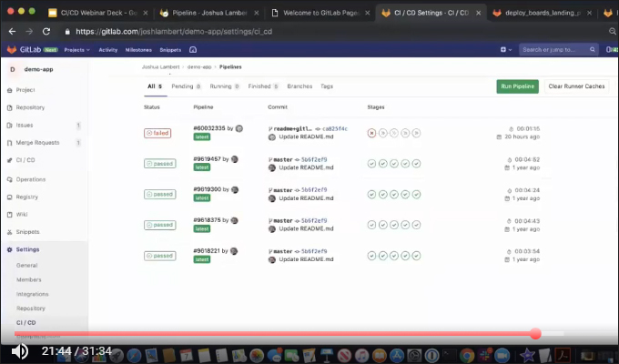Expand the CI / CD sidebar section
The image size is (619, 364).
pos(25,160)
